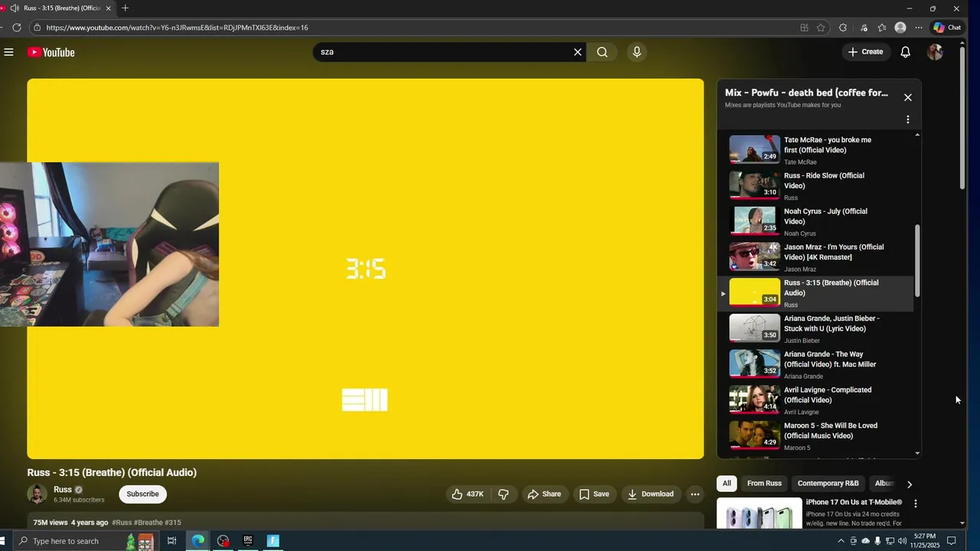Open the Mix playlist three-dot options
The width and height of the screenshot is (980, 551).
pos(907,119)
